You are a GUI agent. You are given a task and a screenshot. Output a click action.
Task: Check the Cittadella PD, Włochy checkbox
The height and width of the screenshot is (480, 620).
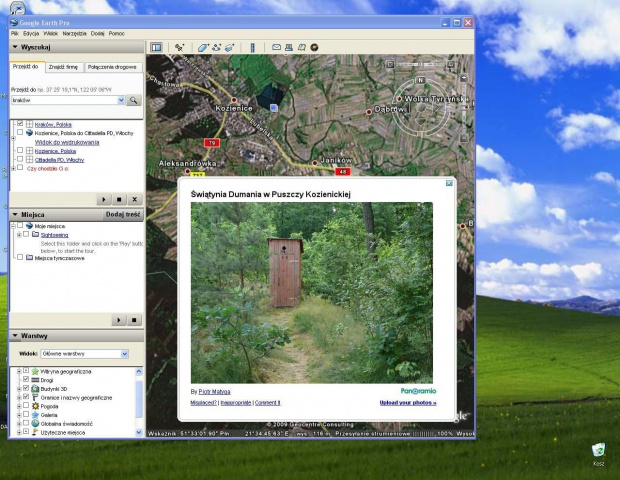(20, 159)
